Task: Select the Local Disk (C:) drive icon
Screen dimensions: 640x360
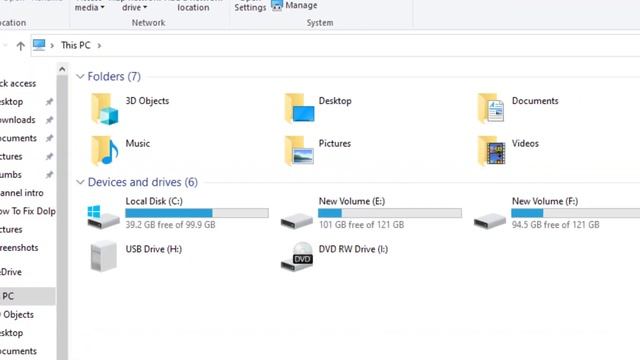Action: [x=103, y=216]
